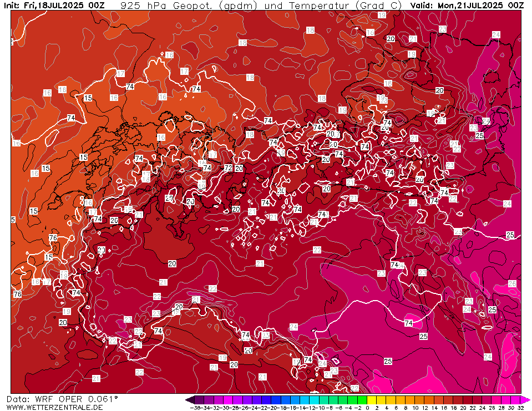
Task: Select the magenta arrow at the scale's right end
Action: tap(525, 400)
